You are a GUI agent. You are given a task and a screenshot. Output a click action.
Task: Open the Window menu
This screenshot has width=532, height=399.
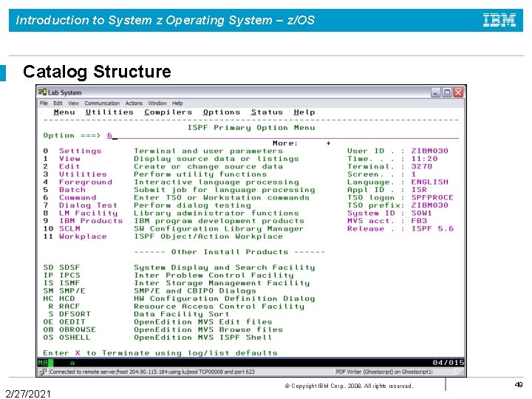(x=157, y=103)
